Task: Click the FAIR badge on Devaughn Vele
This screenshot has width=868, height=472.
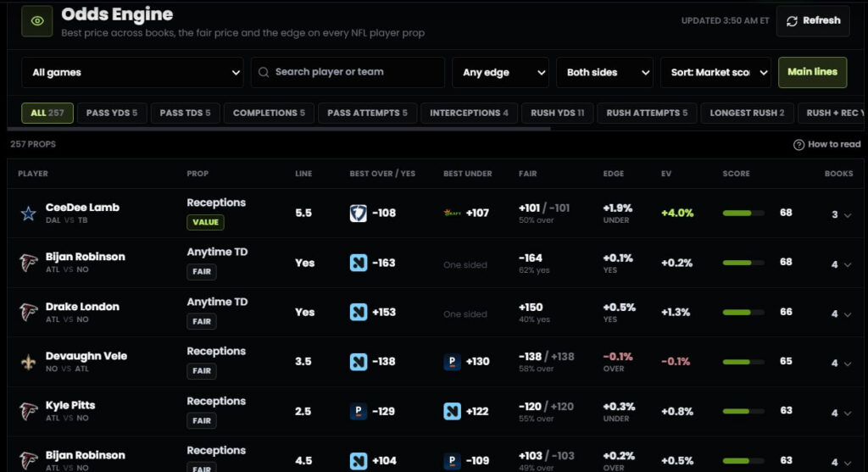Action: pos(202,371)
